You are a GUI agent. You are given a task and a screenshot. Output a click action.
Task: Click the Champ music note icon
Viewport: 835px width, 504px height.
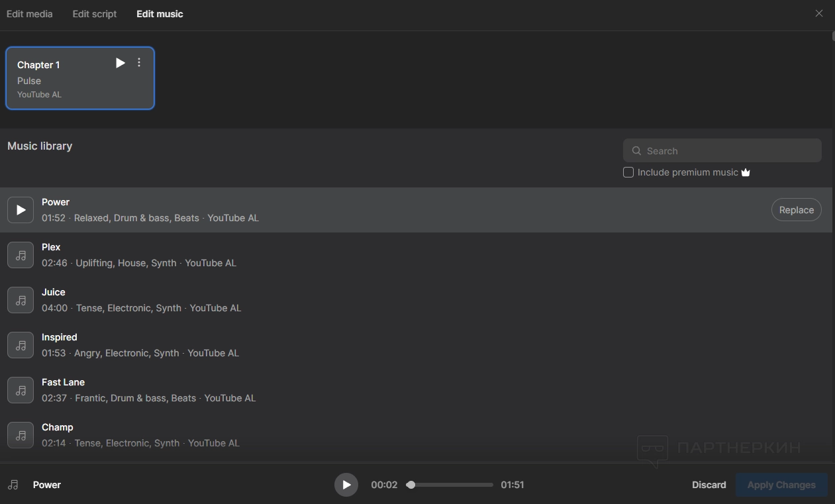pyautogui.click(x=21, y=435)
